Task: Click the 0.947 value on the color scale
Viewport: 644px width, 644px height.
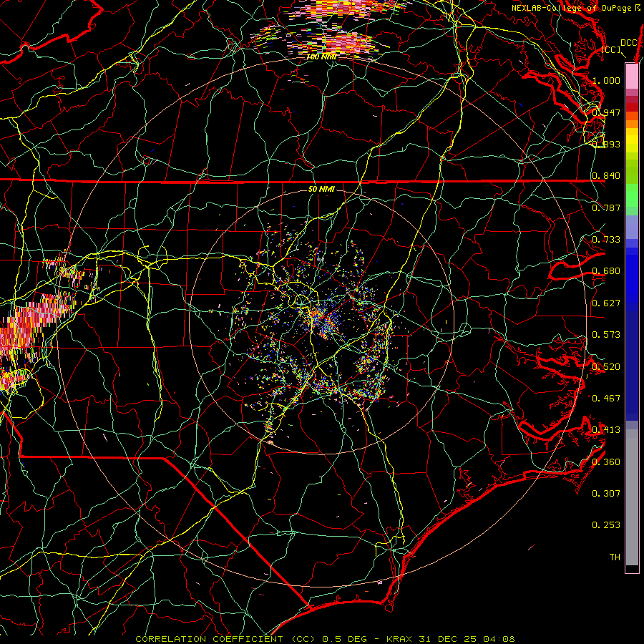Action: (x=606, y=112)
